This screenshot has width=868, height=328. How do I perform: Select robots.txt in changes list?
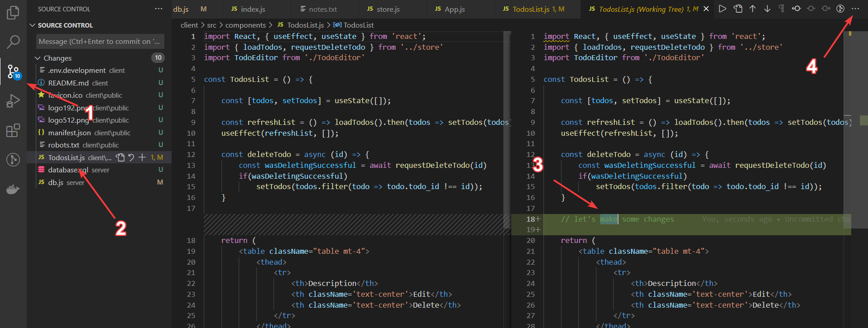[99, 145]
